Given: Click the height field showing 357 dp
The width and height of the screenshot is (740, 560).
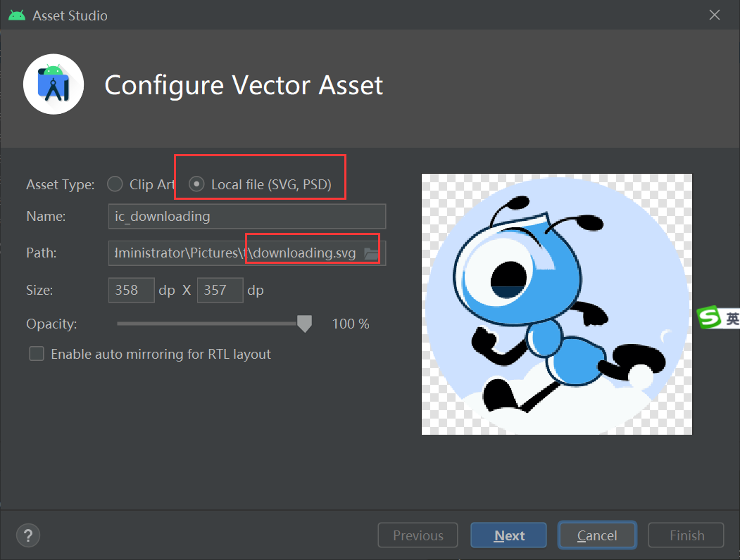Looking at the screenshot, I should pyautogui.click(x=220, y=290).
